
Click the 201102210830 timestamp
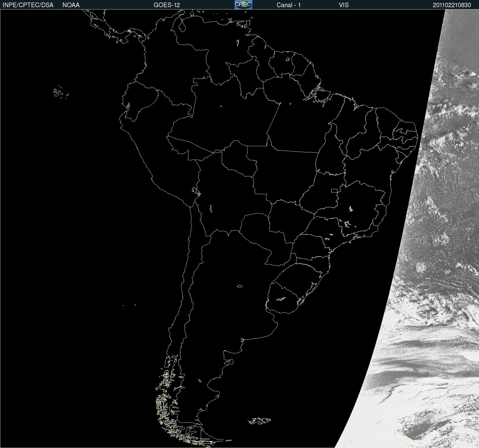coord(452,5)
